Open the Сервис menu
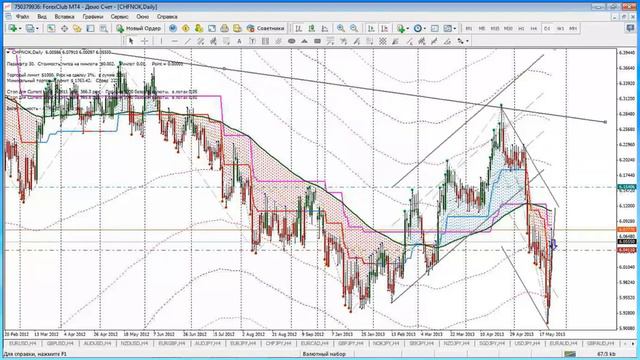This screenshot has height=360, width=640. 119,17
